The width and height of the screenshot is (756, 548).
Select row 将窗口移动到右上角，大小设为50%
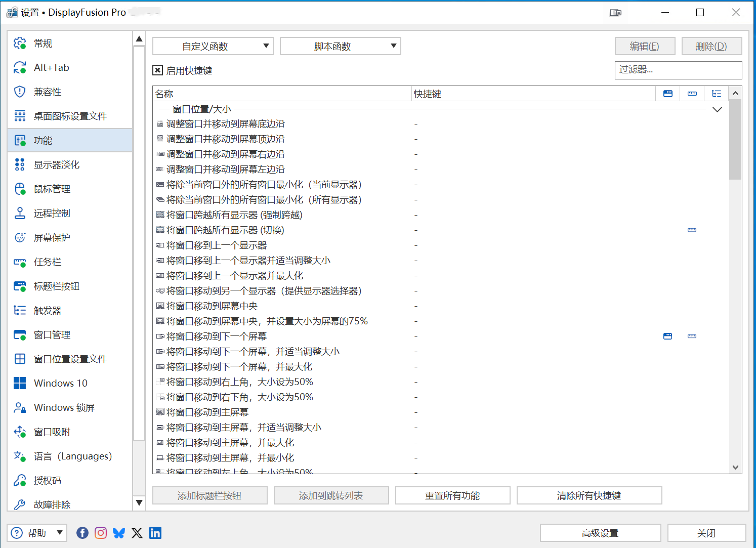tap(441, 382)
